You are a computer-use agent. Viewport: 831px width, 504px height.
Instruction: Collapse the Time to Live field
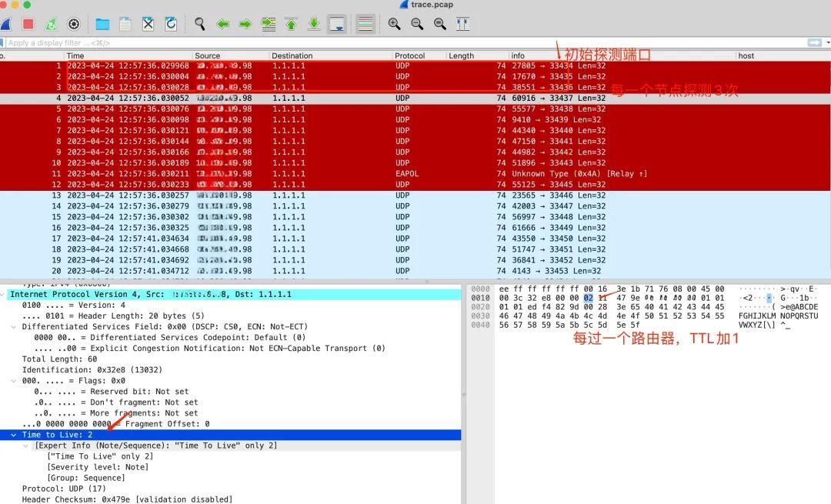tap(14, 434)
